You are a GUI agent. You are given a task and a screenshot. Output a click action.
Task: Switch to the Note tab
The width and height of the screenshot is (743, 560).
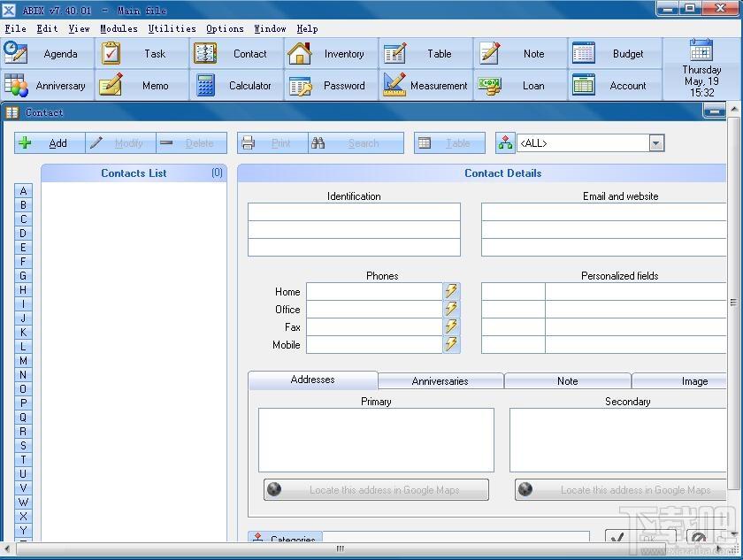click(568, 381)
